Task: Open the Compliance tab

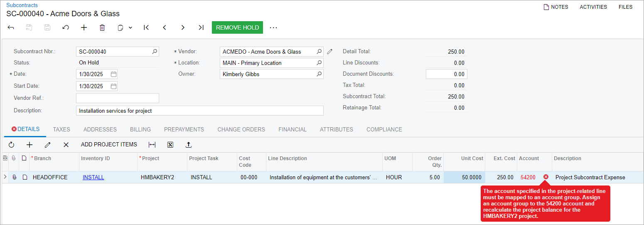Action: coord(384,129)
